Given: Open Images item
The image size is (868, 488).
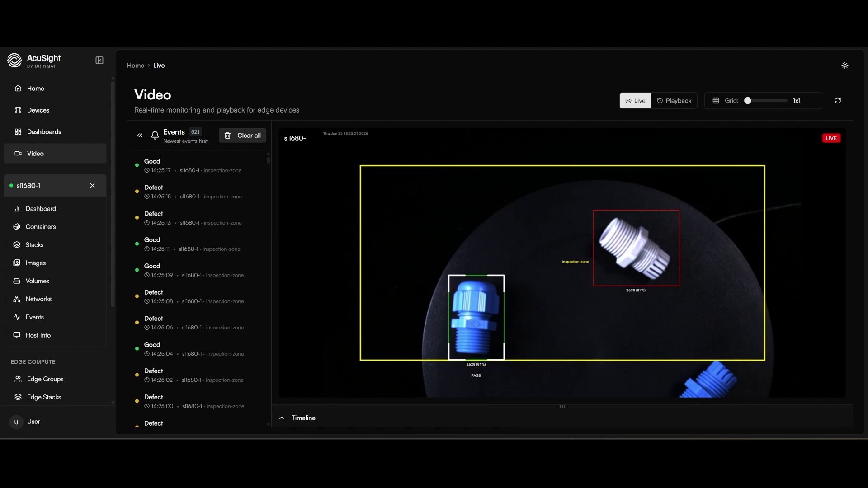Looking at the screenshot, I should tap(55, 263).
